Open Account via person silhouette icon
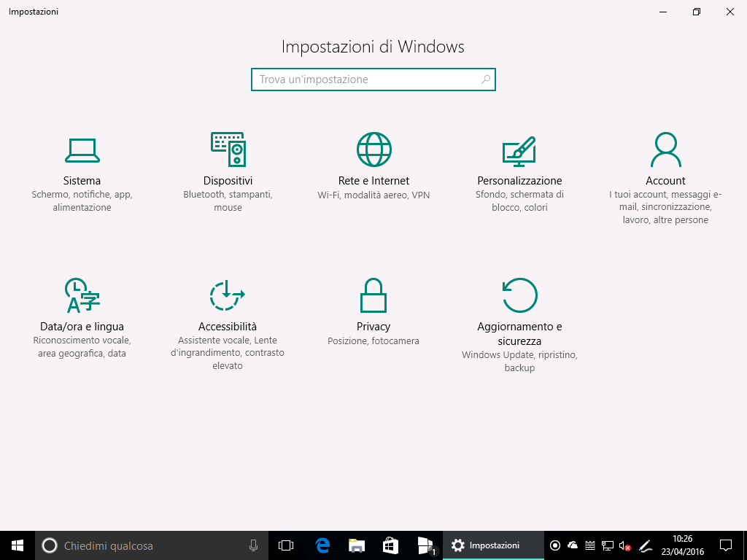 [x=665, y=149]
